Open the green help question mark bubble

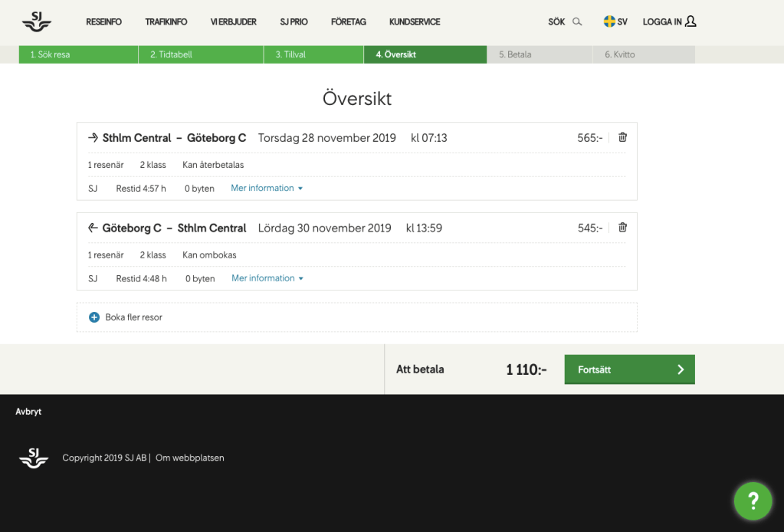pos(753,501)
